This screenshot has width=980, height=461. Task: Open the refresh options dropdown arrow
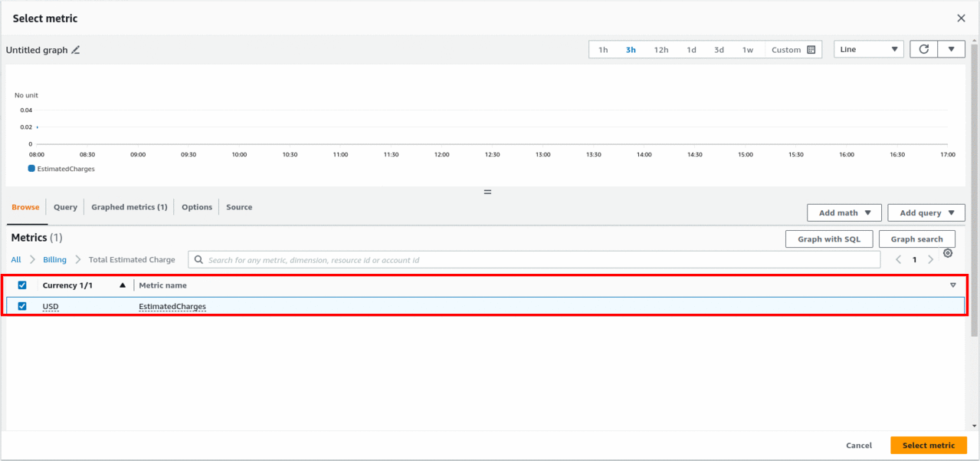tap(951, 49)
